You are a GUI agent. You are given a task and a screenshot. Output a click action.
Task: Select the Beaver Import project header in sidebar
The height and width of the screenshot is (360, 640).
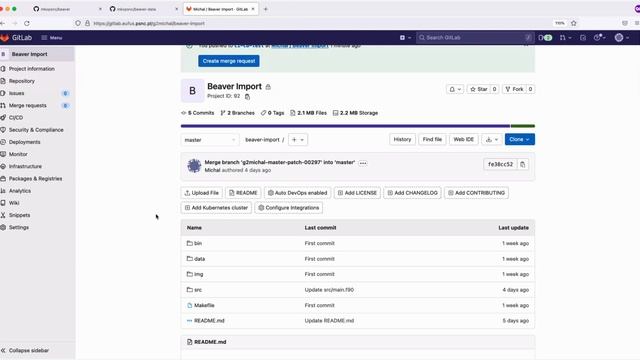coord(29,54)
